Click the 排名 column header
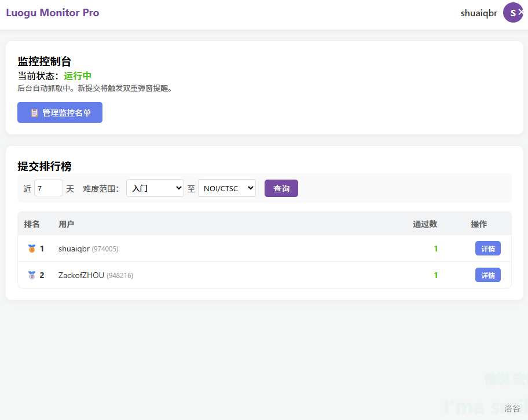 [x=32, y=224]
